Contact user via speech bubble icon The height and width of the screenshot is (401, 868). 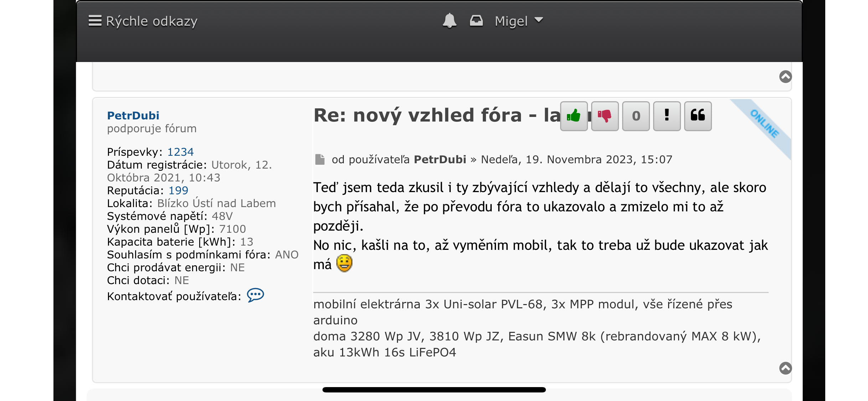255,295
